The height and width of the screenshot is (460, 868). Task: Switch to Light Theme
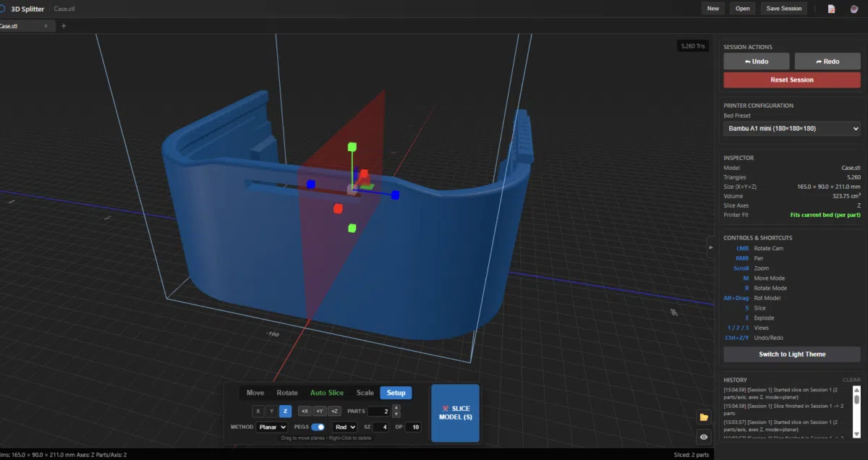click(791, 354)
